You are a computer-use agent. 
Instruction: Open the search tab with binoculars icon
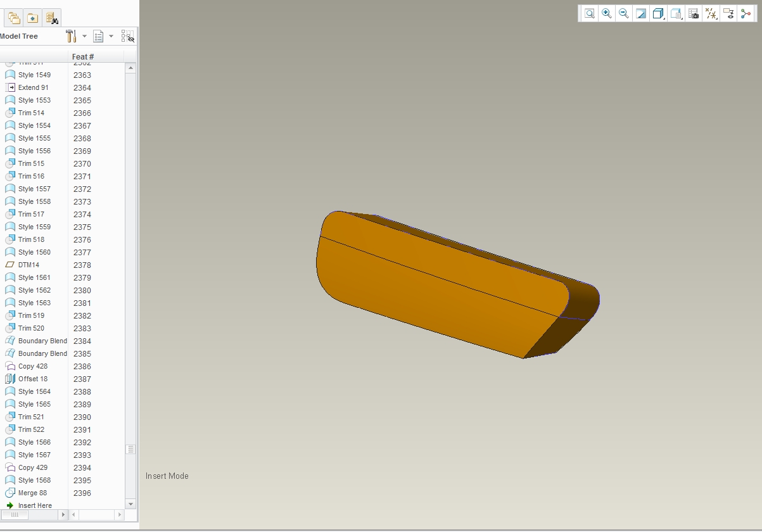click(x=52, y=18)
